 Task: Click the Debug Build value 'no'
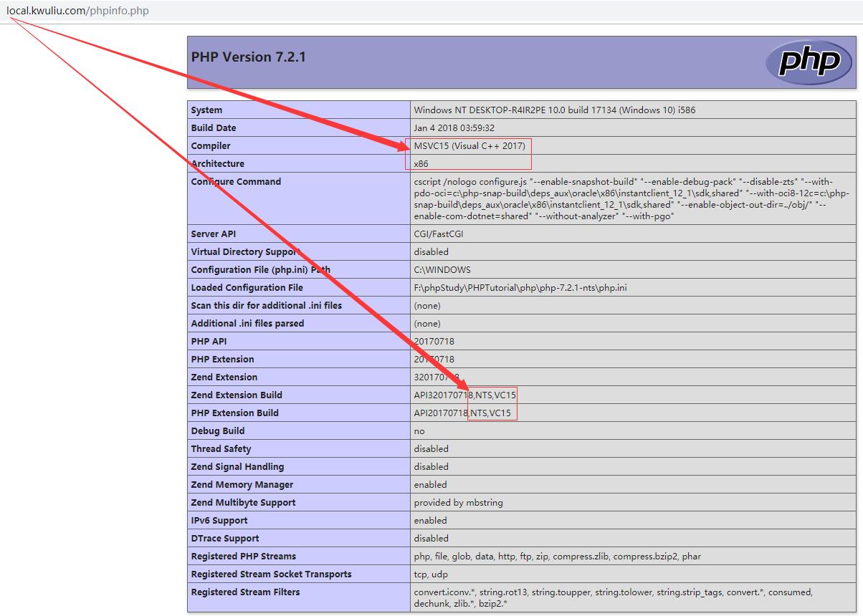419,431
